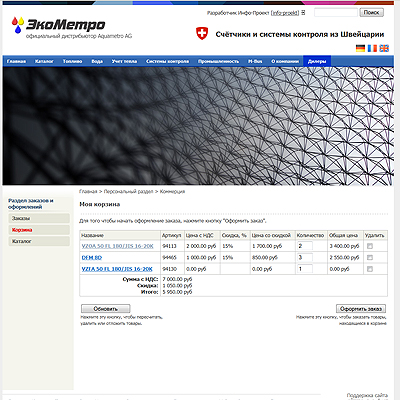
Task: Select Сумма с НДС value 7 000.00 руб
Action: 177,279
